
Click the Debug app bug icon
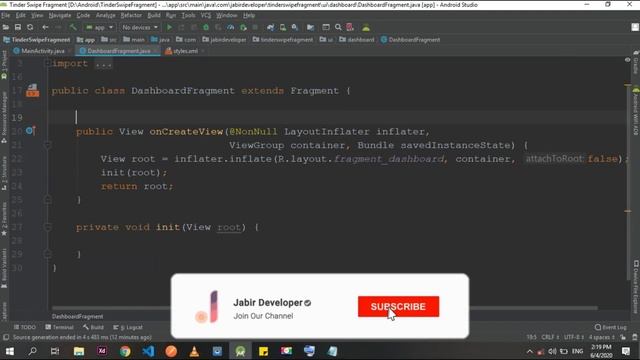[206, 27]
